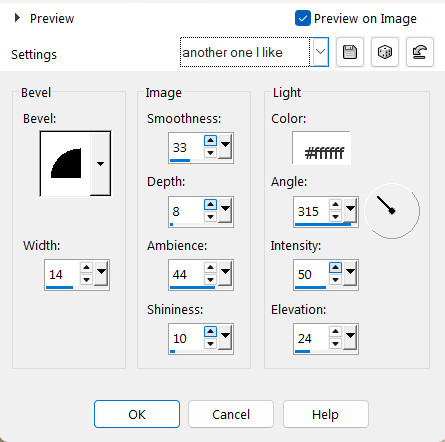
Task: Pick the light color swatch #ffffff
Action: [x=322, y=148]
